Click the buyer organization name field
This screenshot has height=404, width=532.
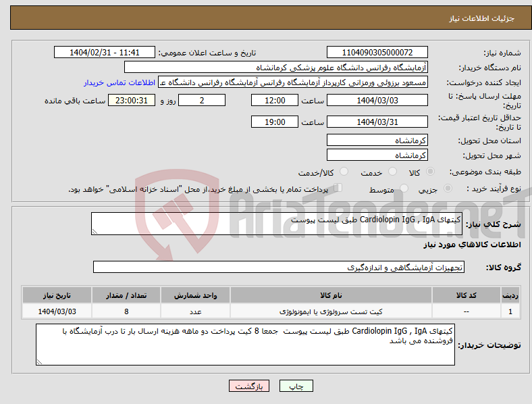[276, 67]
